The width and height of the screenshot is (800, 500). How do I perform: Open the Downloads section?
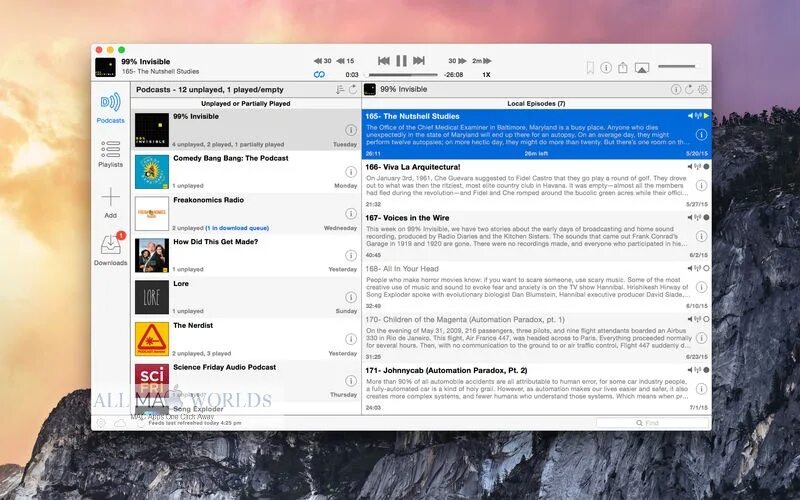[x=110, y=249]
